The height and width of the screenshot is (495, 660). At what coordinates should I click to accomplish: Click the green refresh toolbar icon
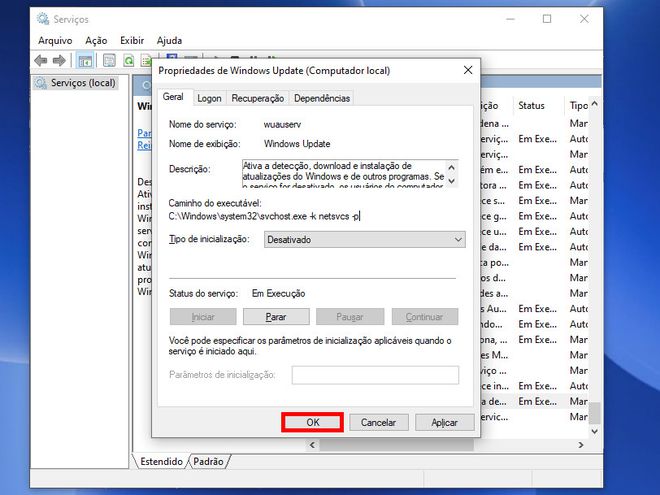coord(128,61)
